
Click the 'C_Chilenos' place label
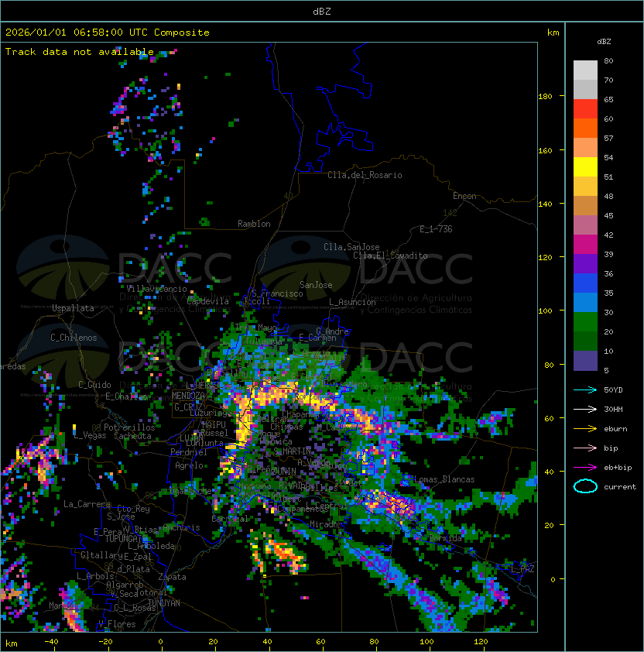click(74, 338)
